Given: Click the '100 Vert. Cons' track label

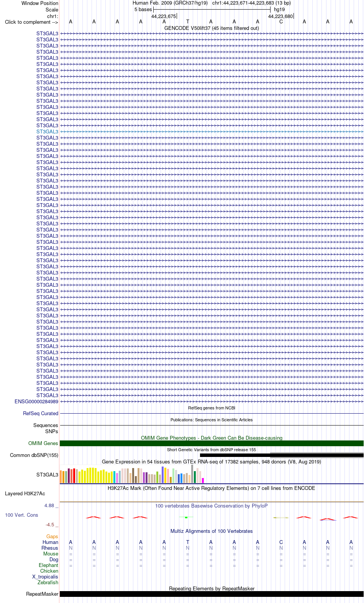Looking at the screenshot, I should (x=21, y=515).
